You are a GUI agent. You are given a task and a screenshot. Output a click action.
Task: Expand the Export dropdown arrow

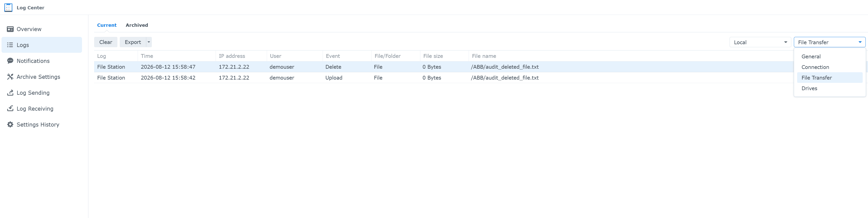[x=149, y=42]
